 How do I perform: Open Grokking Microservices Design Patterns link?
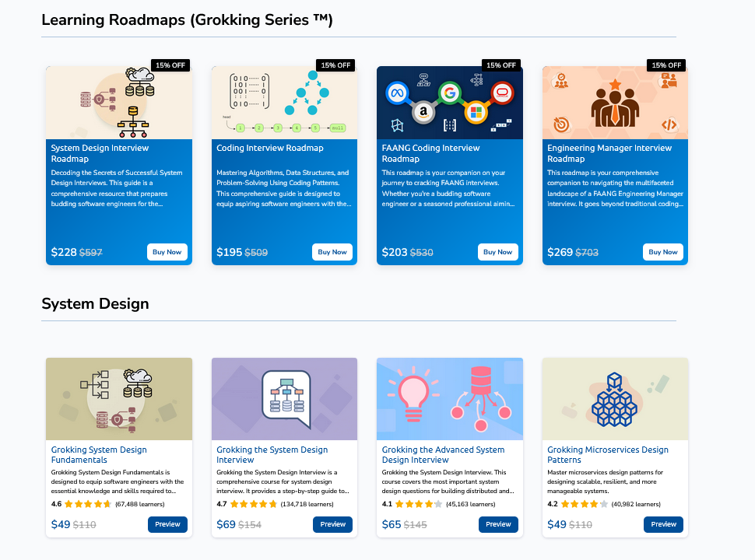[x=608, y=455]
